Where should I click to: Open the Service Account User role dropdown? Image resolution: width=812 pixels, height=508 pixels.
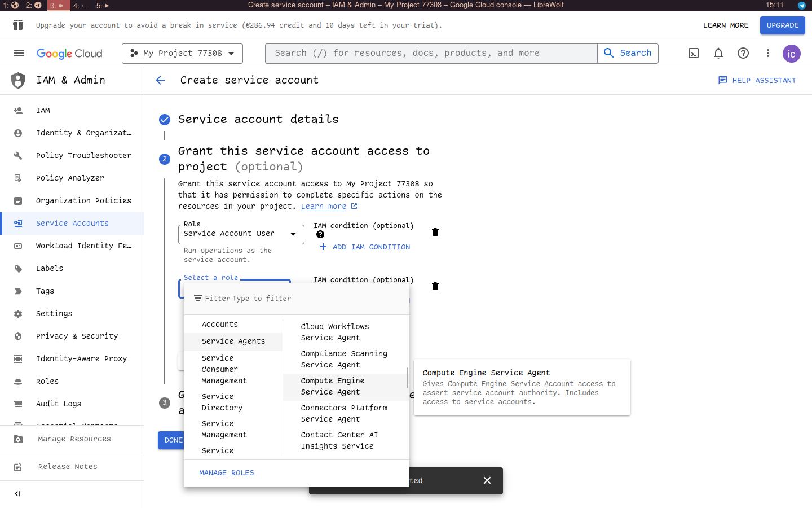[241, 234]
